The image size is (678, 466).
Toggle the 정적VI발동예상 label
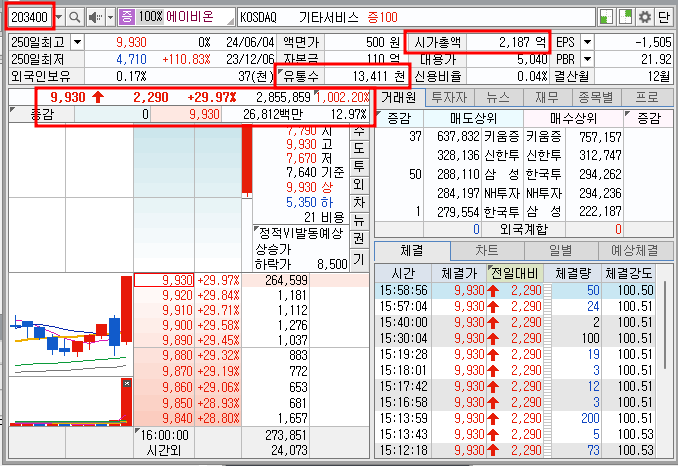tap(300, 233)
